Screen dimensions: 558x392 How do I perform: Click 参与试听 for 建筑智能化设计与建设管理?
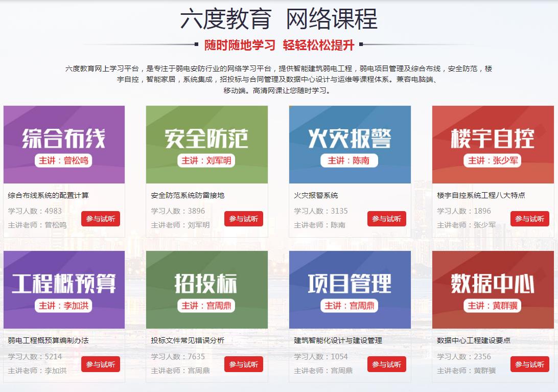tap(387, 364)
